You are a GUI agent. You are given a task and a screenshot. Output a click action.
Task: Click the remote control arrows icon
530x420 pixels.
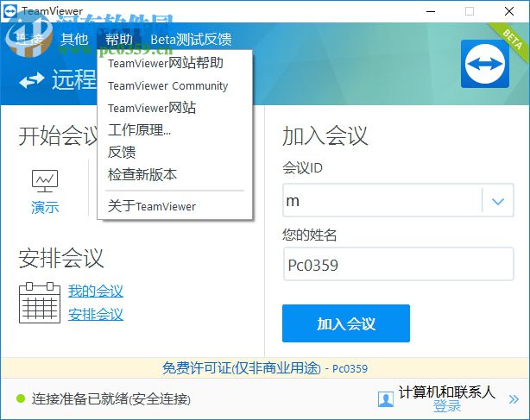coord(31,80)
